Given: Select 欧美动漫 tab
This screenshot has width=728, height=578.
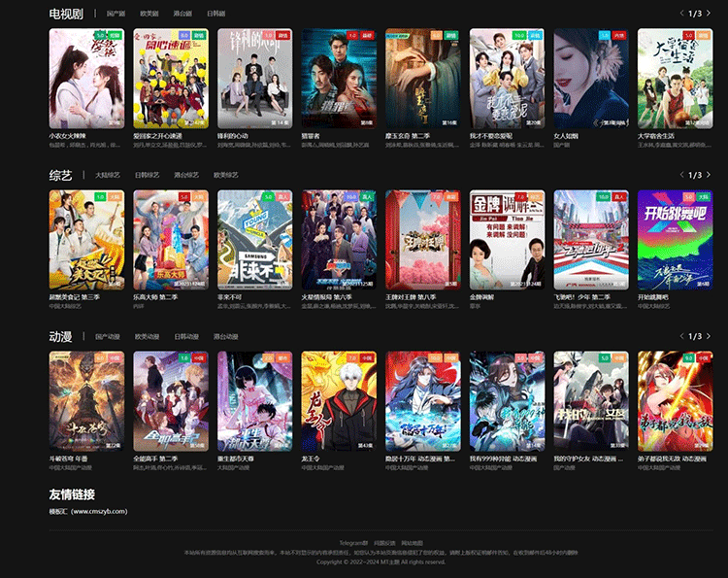Looking at the screenshot, I should click(147, 336).
